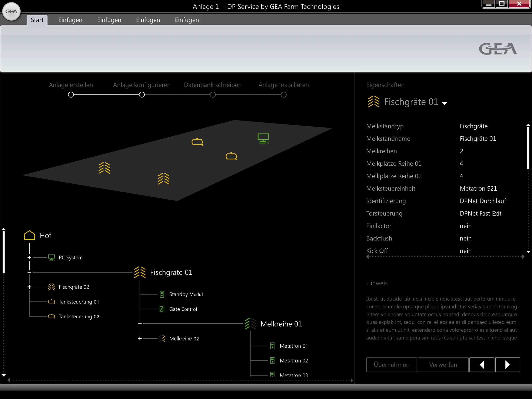Click the properties list vertical scrollbar thumb
Image resolution: width=532 pixels, height=399 pixels.
pyautogui.click(x=528, y=148)
